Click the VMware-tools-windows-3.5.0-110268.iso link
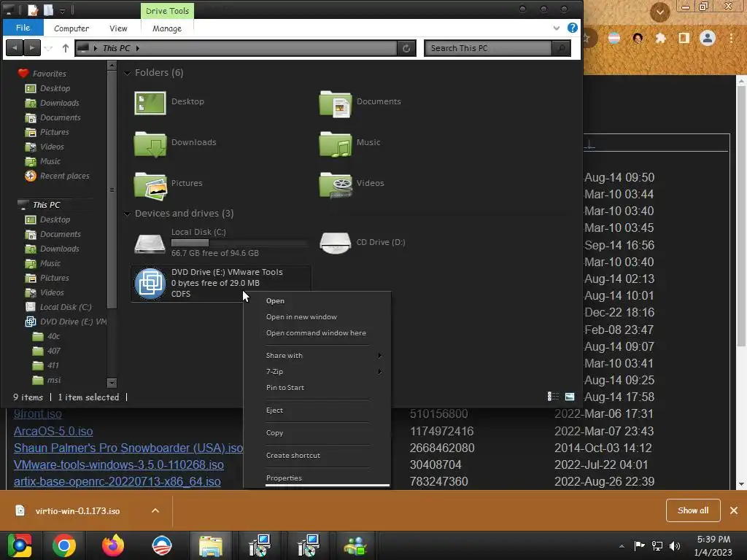The image size is (747, 560). [x=119, y=464]
